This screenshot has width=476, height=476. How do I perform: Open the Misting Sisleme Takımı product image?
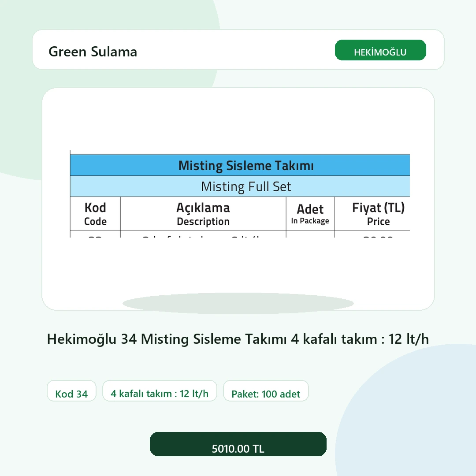(240, 194)
